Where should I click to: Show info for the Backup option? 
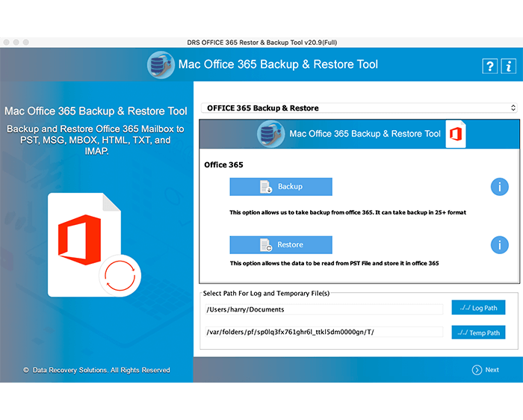499,187
